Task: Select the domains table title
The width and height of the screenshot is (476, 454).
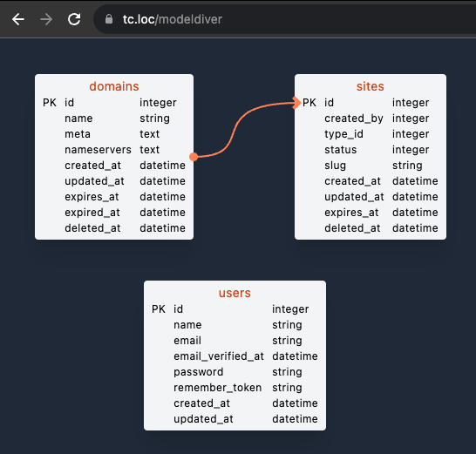Action: 114,86
